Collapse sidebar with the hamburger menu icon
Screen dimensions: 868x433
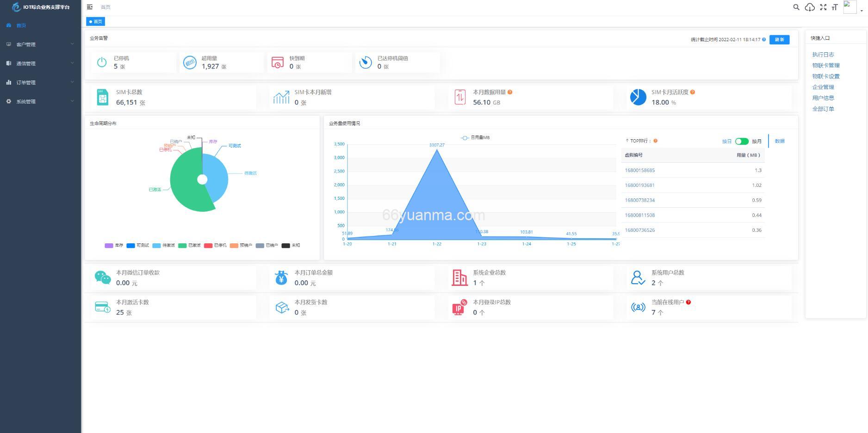90,7
